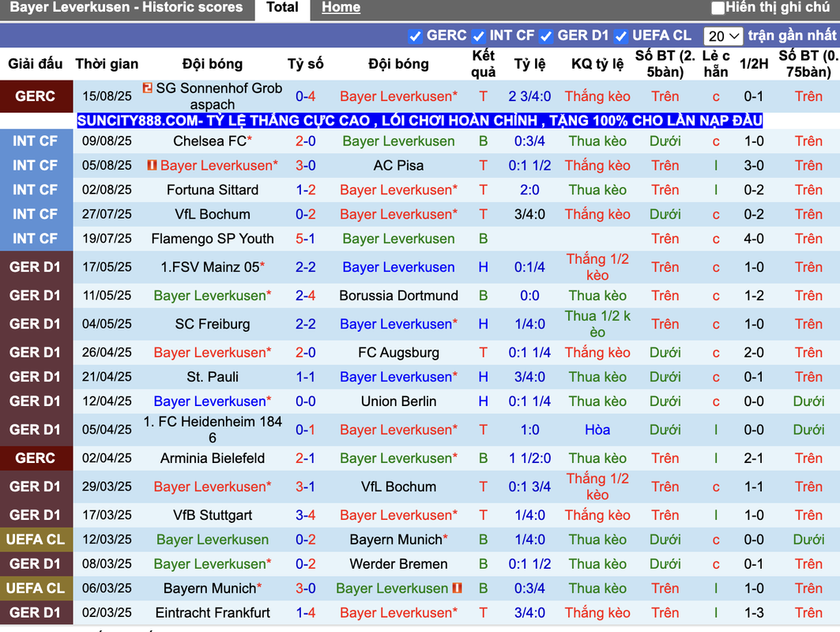
Task: Click the 5-1 score against Flamengo SP Youth
Action: (x=305, y=239)
